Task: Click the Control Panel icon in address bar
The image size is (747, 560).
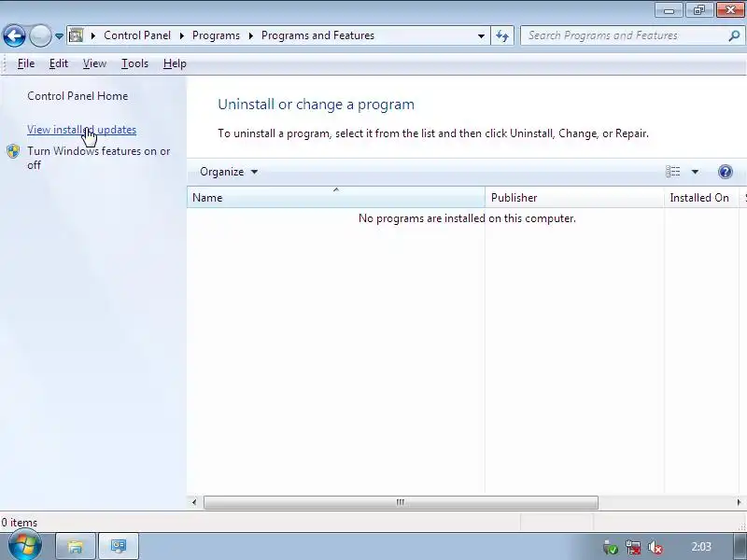Action: (77, 35)
